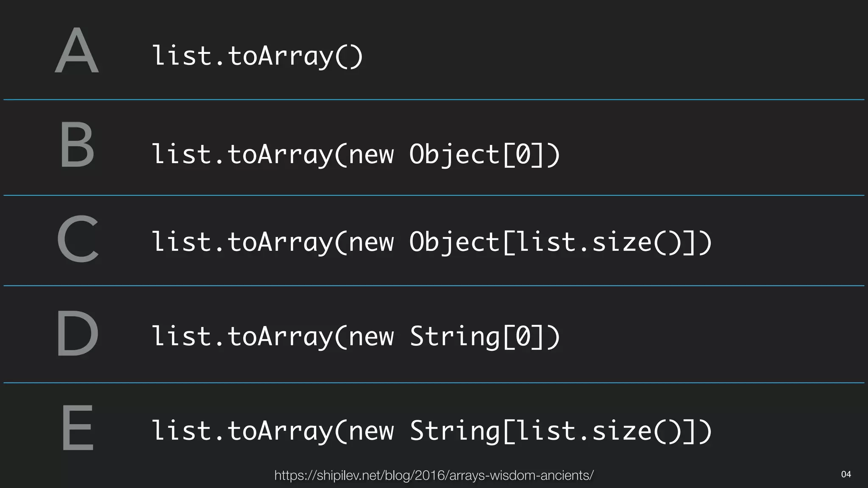Click the divider line between D and E
The image size is (868, 488).
[x=434, y=383]
